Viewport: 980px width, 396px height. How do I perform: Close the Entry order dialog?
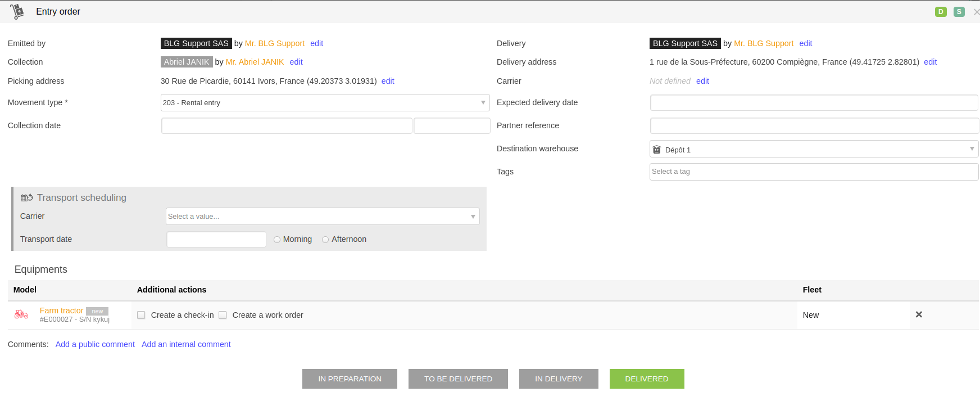976,12
